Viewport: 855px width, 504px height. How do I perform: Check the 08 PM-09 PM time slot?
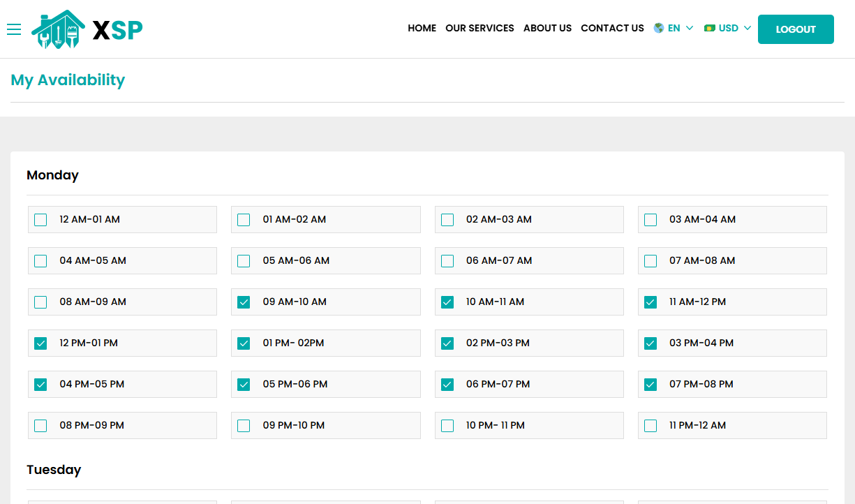(x=40, y=425)
